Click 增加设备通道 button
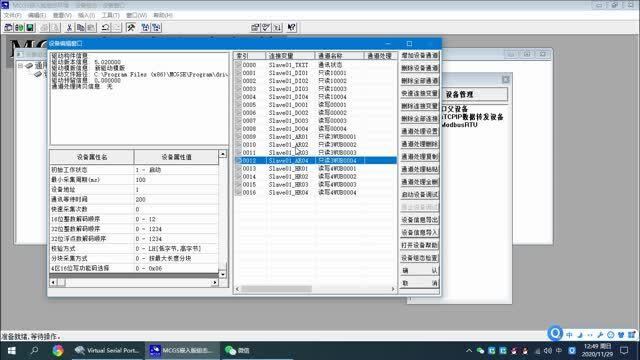 click(x=420, y=55)
